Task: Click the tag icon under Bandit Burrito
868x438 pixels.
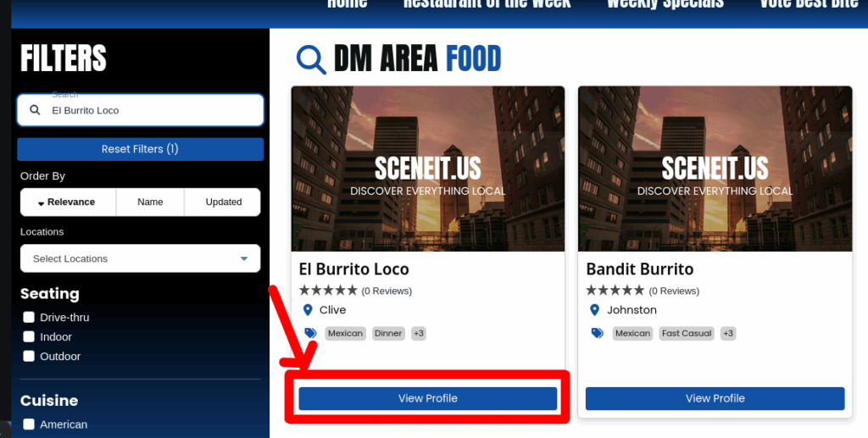Action: point(598,333)
